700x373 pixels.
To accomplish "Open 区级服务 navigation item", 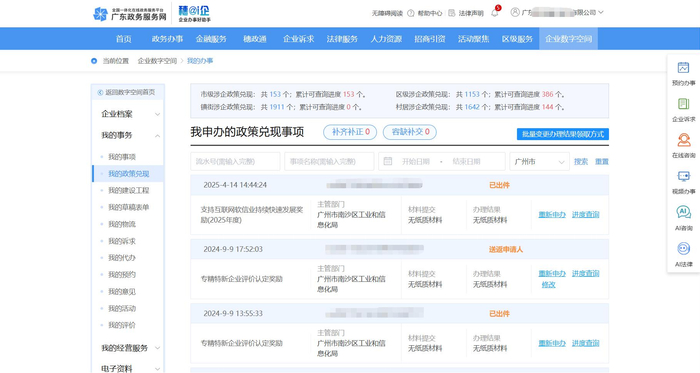I will pyautogui.click(x=517, y=39).
